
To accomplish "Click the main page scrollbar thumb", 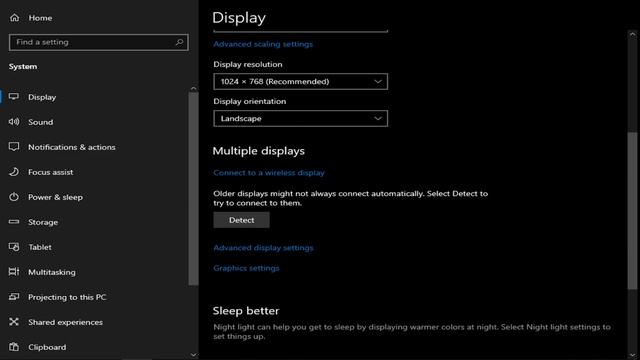I will [632, 211].
